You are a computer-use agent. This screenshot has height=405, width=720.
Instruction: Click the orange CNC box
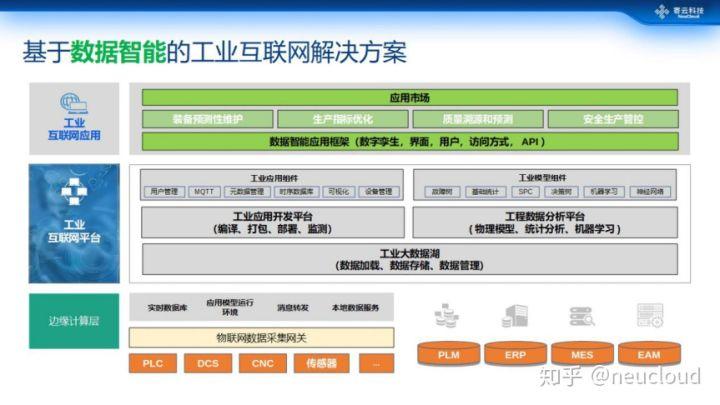(263, 363)
